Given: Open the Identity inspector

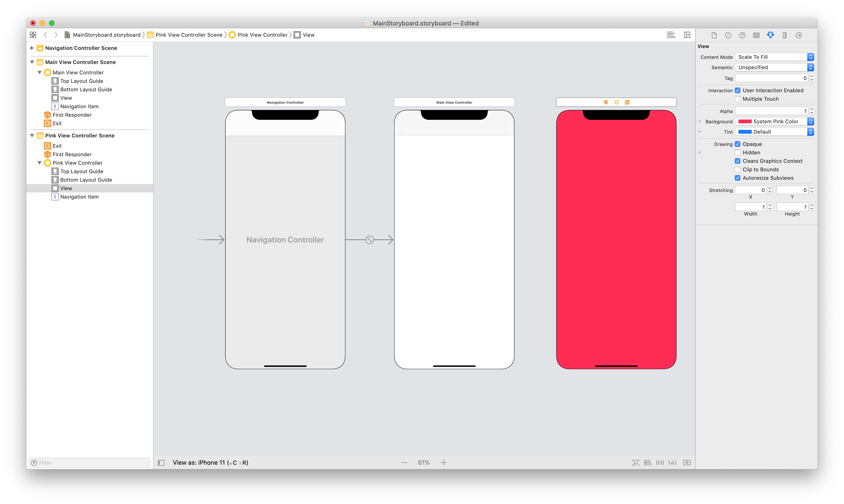Looking at the screenshot, I should point(756,35).
